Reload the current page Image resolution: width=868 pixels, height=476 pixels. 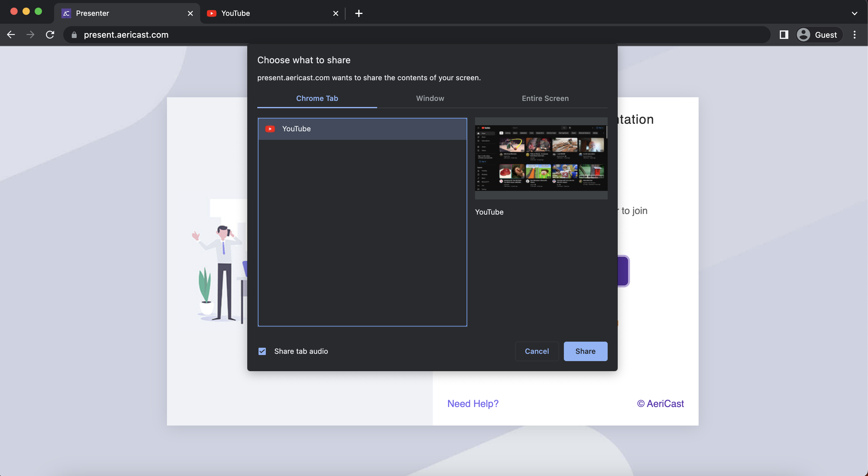click(50, 35)
